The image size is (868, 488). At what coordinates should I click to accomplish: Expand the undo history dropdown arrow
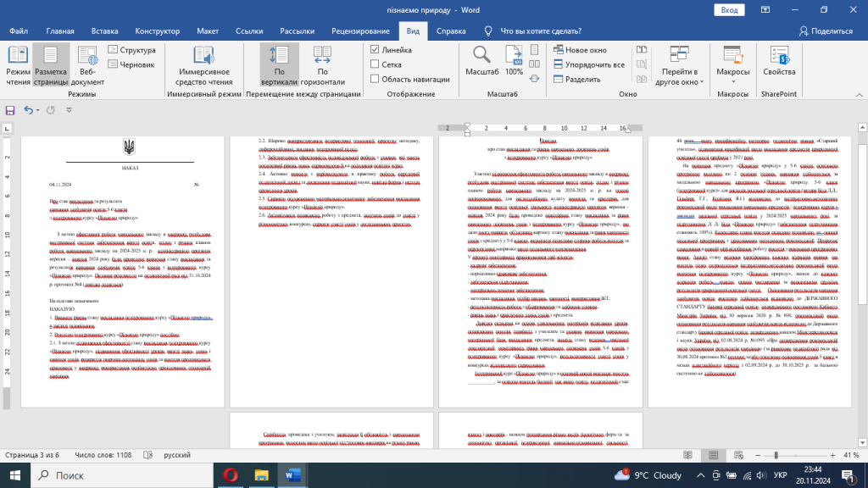point(39,110)
